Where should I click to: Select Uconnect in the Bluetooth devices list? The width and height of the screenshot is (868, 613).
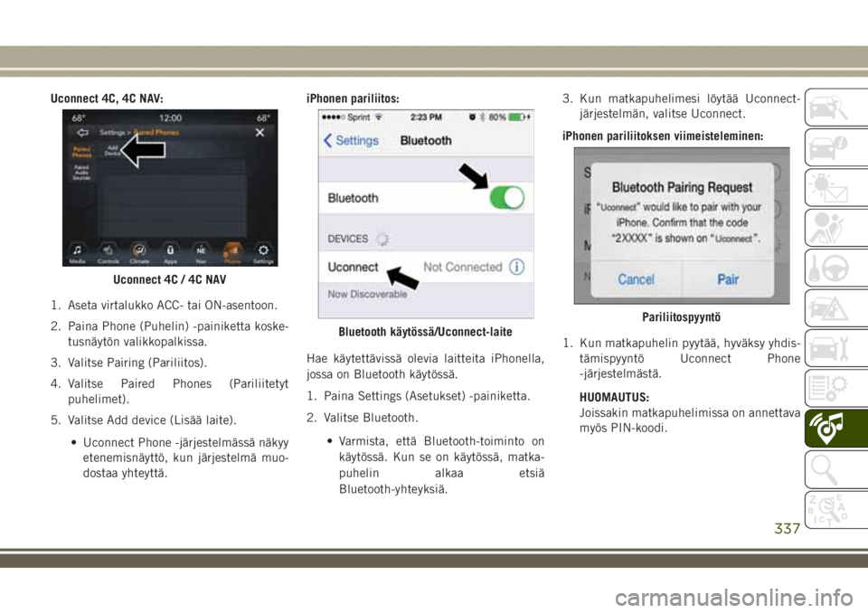[x=426, y=267]
